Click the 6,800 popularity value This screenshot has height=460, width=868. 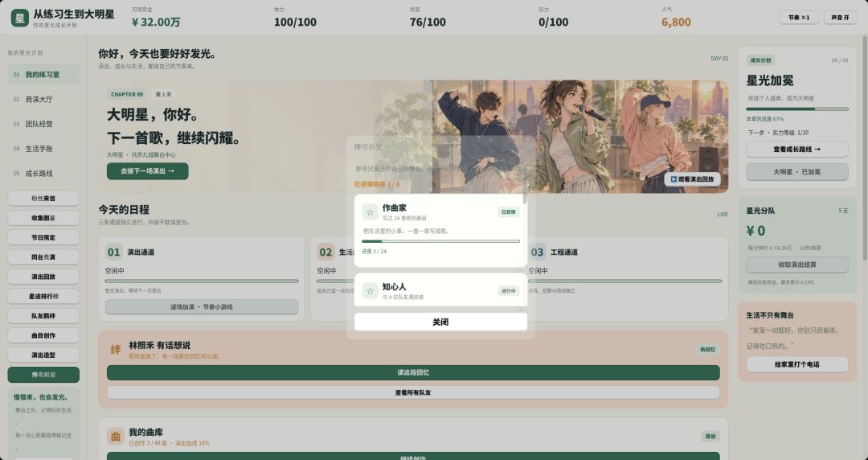pos(676,23)
